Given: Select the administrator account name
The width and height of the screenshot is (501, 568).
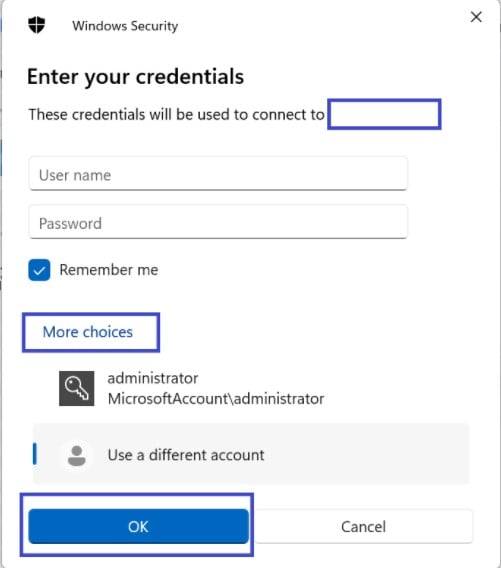Looking at the screenshot, I should [153, 378].
